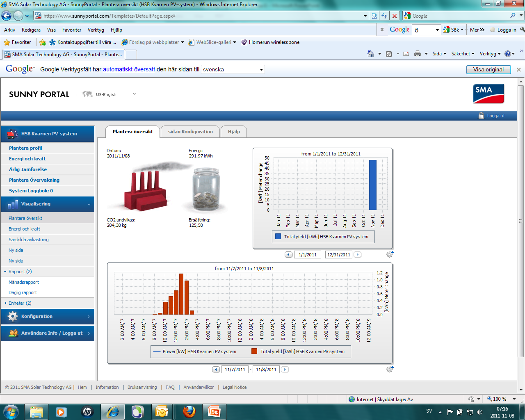Viewport: 525px width, 420px height.
Task: Open settings gear of the daily chart
Action: pos(390,369)
